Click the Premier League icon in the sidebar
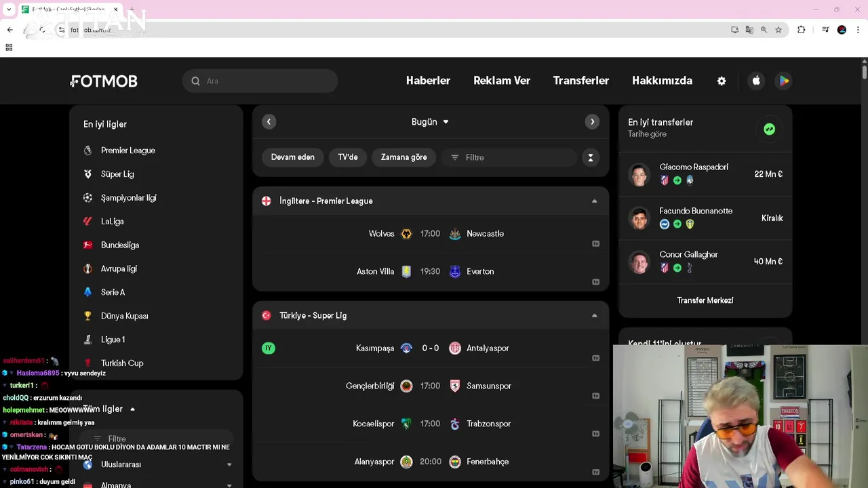 coord(87,150)
